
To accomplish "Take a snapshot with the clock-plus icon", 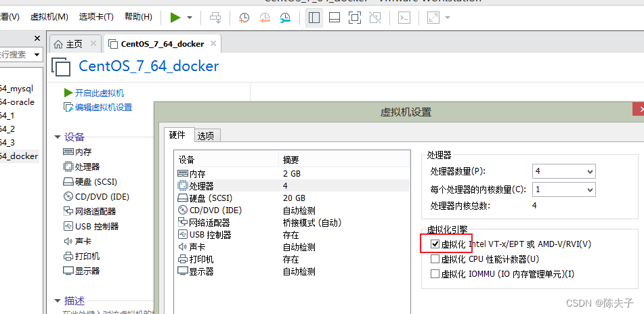I will coord(244,17).
